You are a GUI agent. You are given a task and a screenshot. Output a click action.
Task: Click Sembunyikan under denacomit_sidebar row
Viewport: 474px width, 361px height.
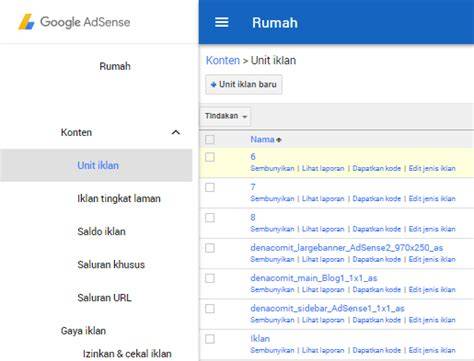pyautogui.click(x=272, y=320)
